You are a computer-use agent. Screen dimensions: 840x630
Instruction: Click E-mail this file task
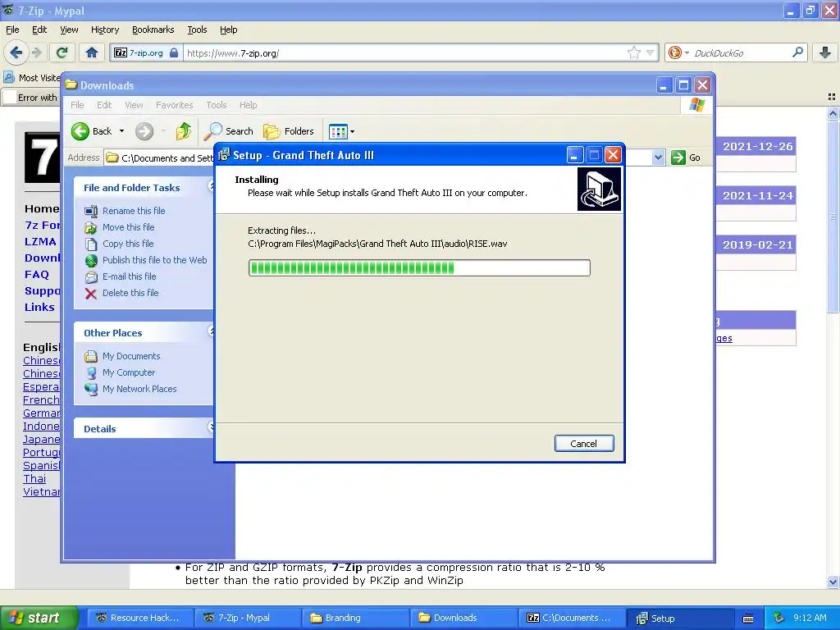(129, 276)
